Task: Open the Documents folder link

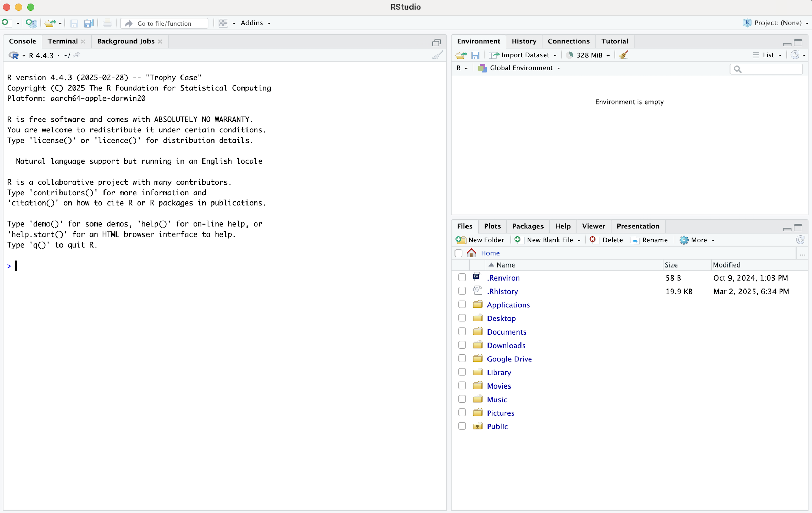Action: click(506, 331)
